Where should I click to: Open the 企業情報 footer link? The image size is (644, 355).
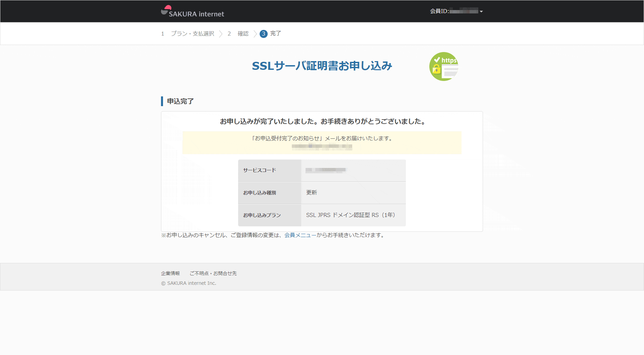(170, 273)
